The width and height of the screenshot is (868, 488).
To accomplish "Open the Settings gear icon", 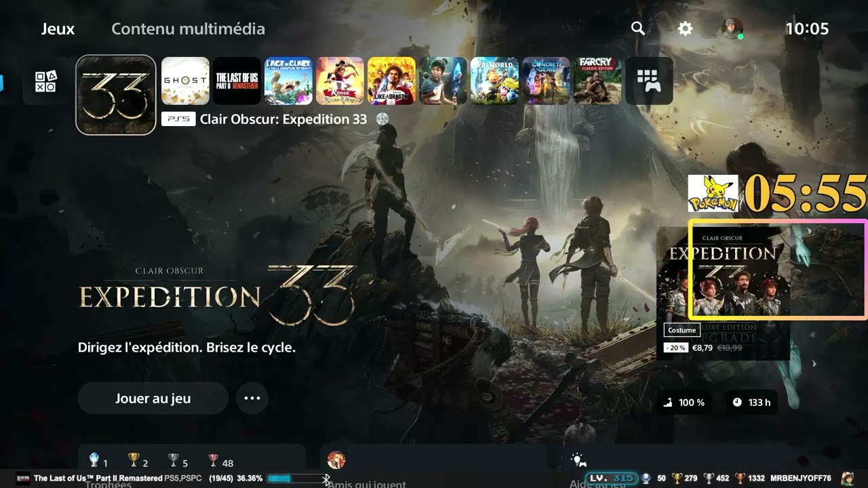I will (x=686, y=28).
